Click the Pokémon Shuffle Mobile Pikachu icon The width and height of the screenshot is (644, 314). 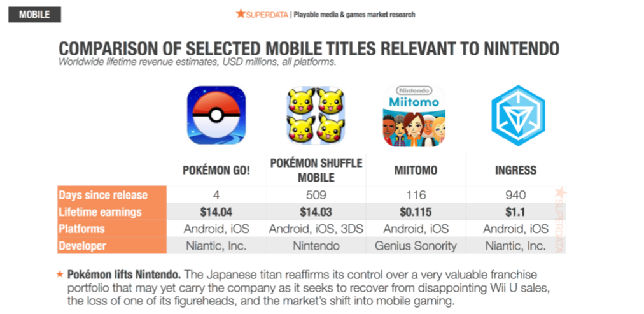[316, 115]
